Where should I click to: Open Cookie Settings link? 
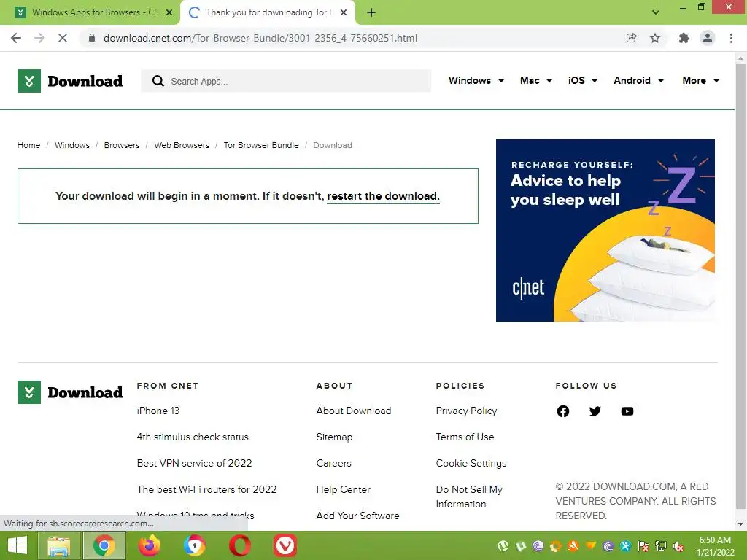pyautogui.click(x=471, y=463)
